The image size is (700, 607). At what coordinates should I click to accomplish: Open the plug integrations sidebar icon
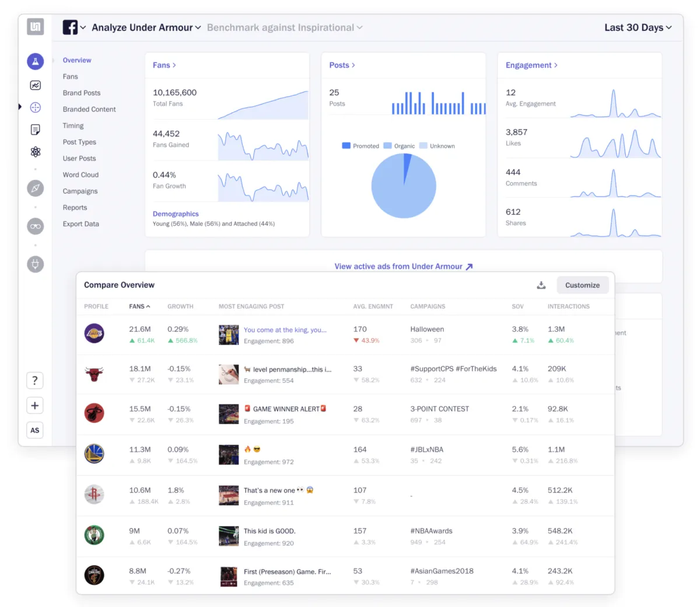[x=35, y=264]
